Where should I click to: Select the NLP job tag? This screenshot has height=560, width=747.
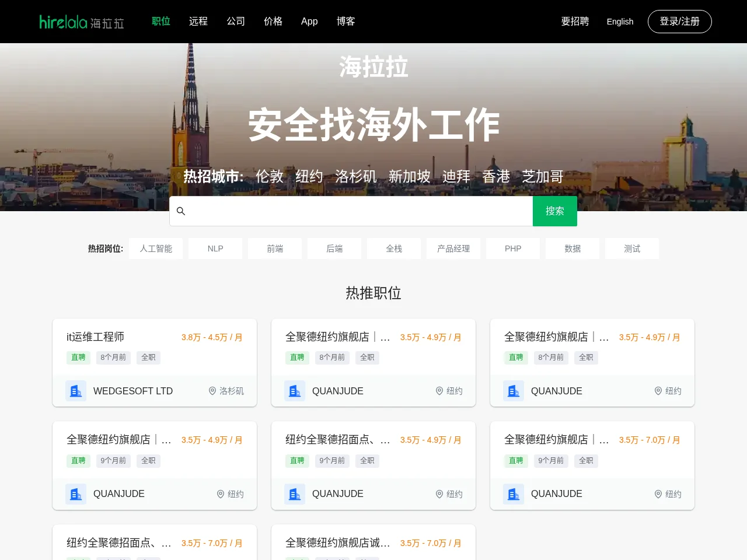[x=215, y=249]
